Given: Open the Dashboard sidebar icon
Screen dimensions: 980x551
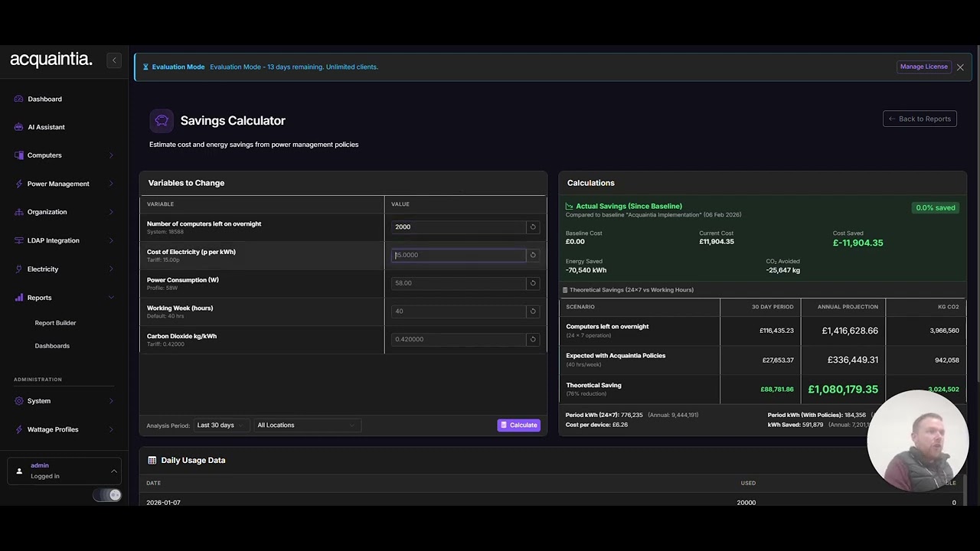Looking at the screenshot, I should pyautogui.click(x=19, y=99).
